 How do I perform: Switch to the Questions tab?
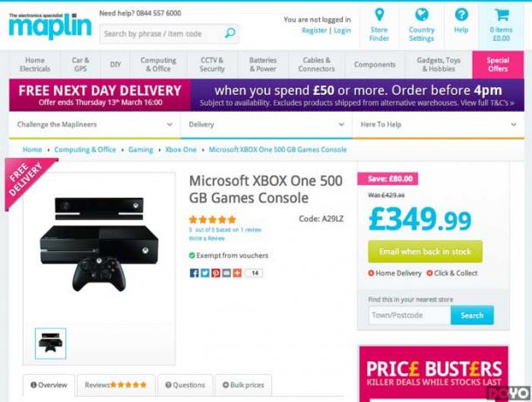point(185,385)
